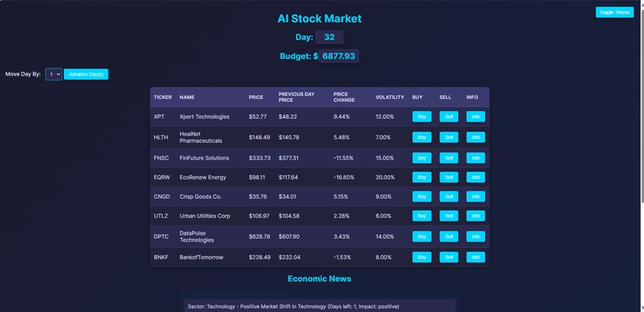This screenshot has width=644, height=312.
Task: Sell DPTC shares
Action: [x=449, y=236]
